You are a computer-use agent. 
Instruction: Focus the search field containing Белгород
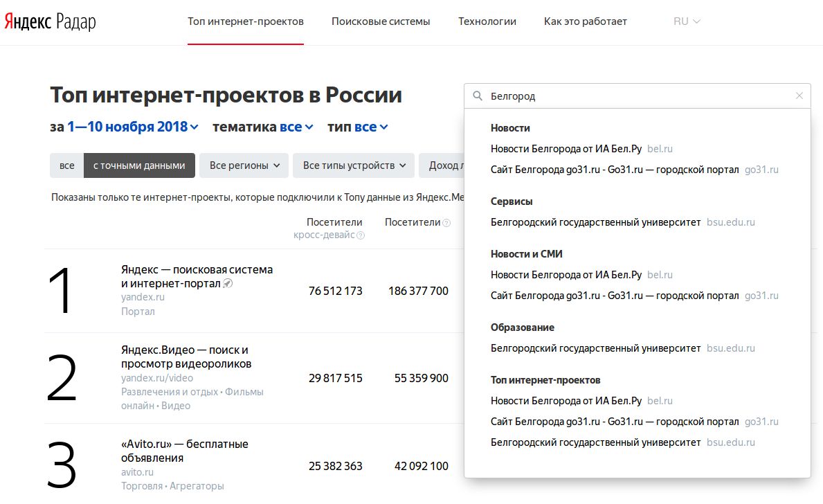click(637, 96)
